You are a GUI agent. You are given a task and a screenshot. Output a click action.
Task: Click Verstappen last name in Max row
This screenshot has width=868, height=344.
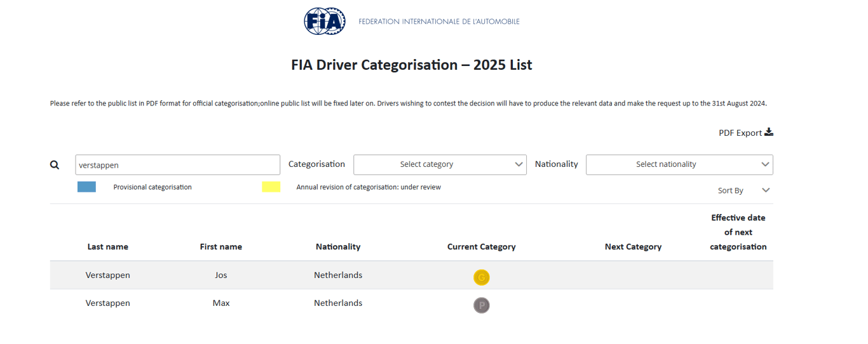pyautogui.click(x=108, y=303)
